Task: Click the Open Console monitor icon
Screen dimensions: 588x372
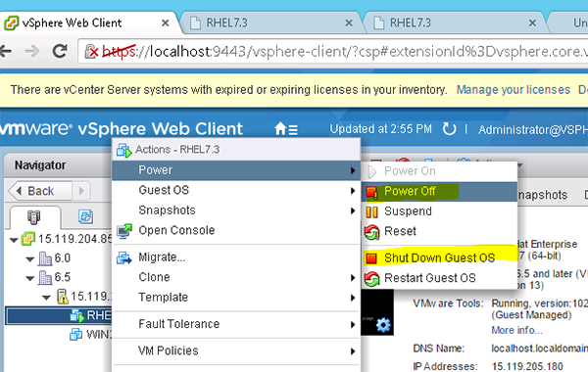Action: [x=124, y=231]
